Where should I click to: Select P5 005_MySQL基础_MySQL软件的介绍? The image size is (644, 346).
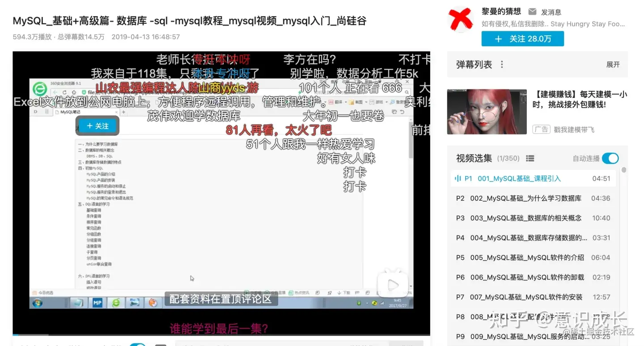533,257
